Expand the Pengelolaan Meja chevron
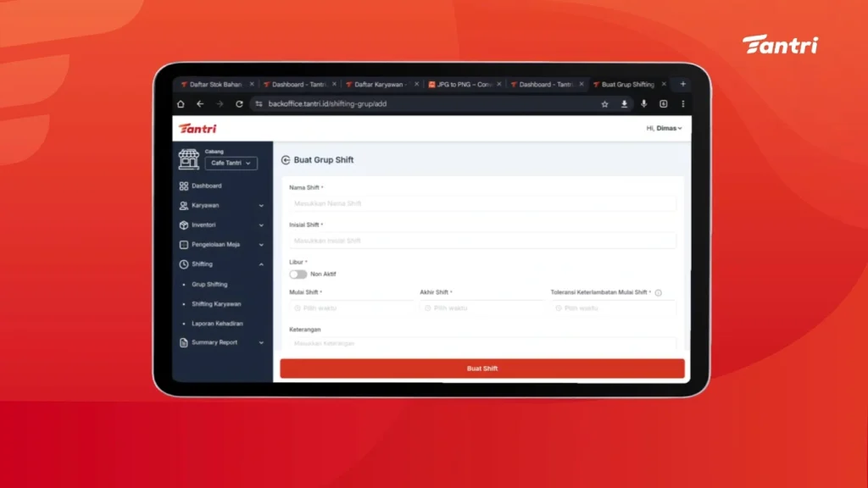The height and width of the screenshot is (488, 868). click(261, 245)
